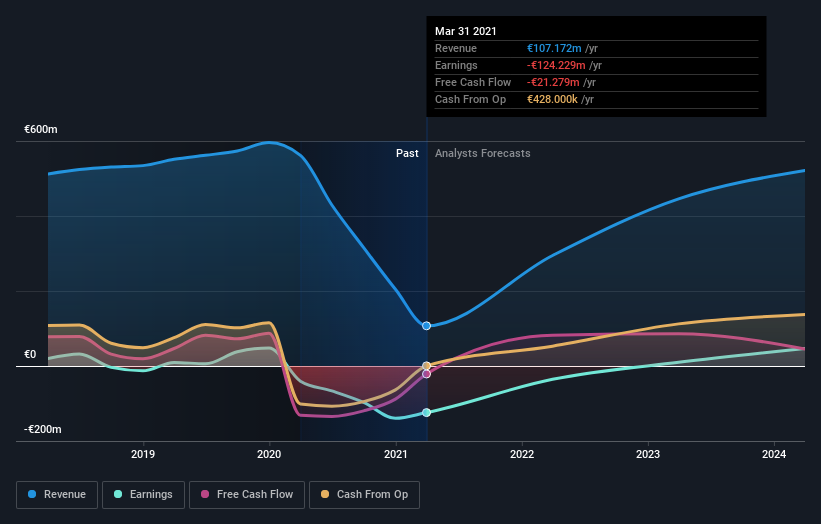Click the €428.000k cash from op value

552,99
